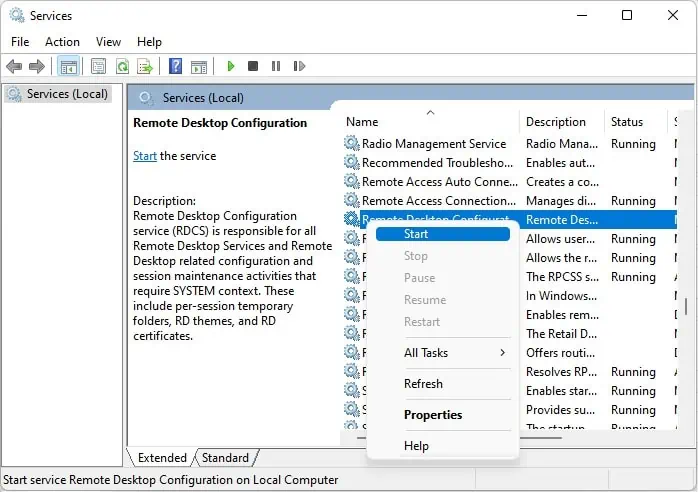Click 'Allows user...' description cell
This screenshot has width=698, height=492.
tap(560, 239)
